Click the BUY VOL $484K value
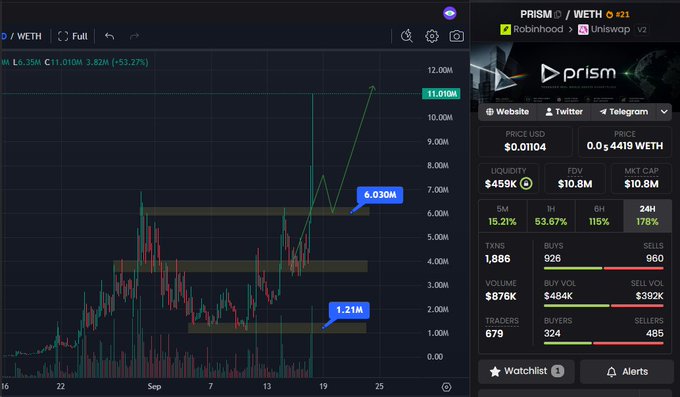The image size is (680, 397). point(558,296)
